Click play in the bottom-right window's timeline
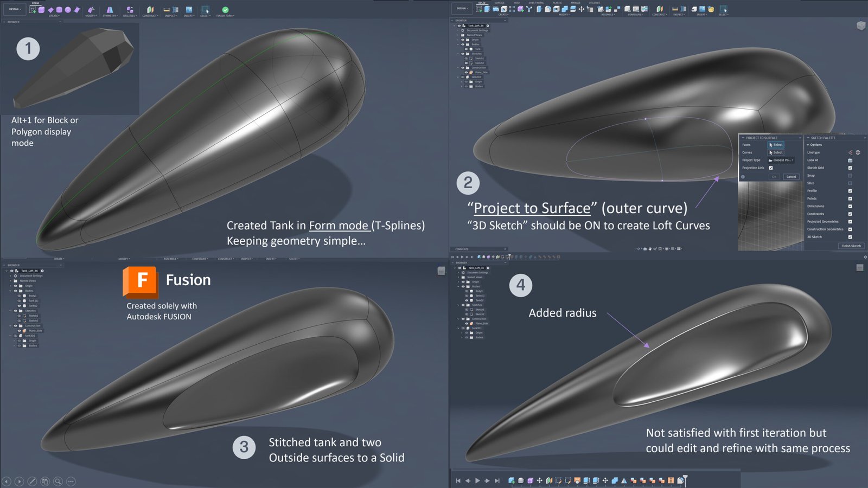This screenshot has width=868, height=488. [477, 480]
